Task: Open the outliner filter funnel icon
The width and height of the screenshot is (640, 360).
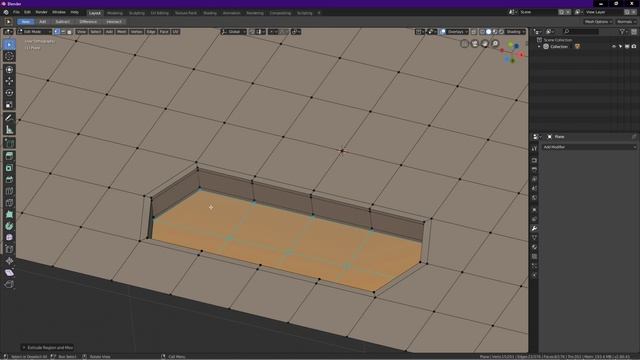Action: point(622,31)
